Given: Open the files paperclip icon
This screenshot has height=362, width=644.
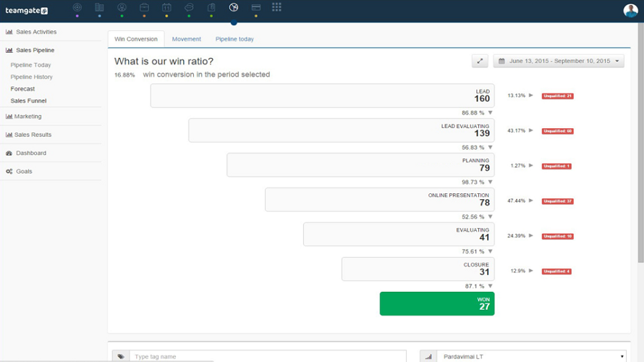Looking at the screenshot, I should pos(211,7).
